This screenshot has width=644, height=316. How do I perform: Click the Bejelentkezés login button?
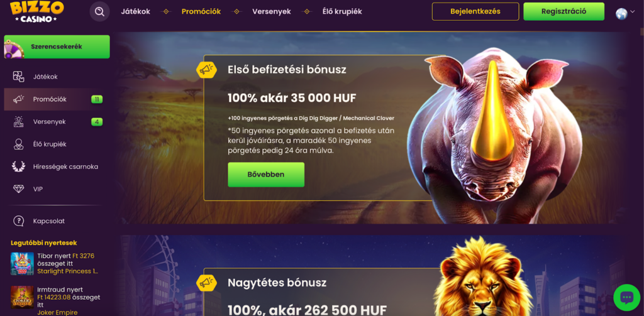pyautogui.click(x=475, y=11)
